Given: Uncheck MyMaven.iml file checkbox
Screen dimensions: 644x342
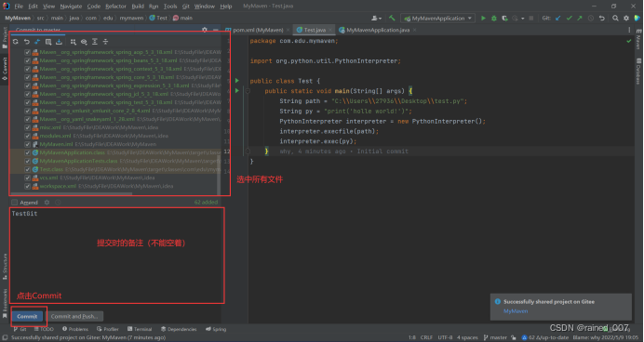Looking at the screenshot, I should [x=28, y=144].
